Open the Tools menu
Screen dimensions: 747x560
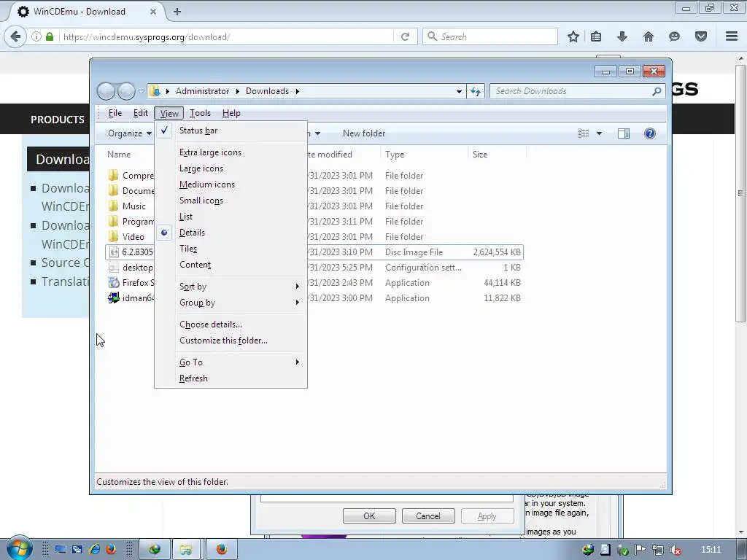tap(200, 113)
